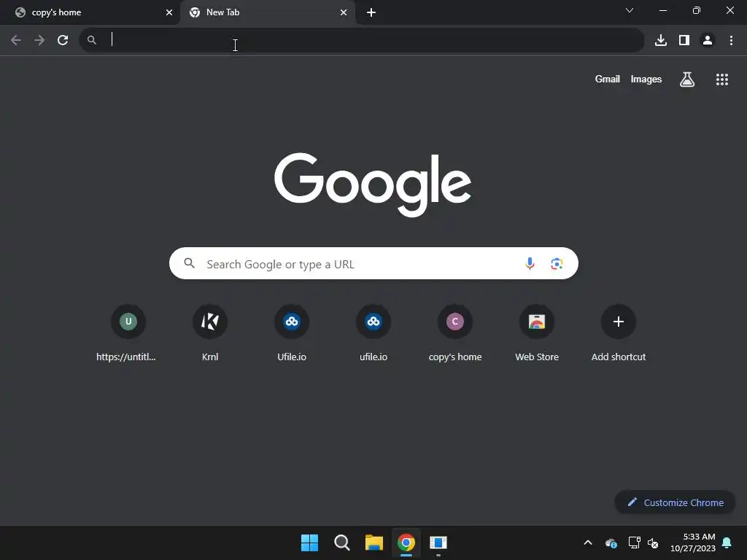Screen dimensions: 747x560
Task: Open a new tab with plus button
Action: (371, 12)
